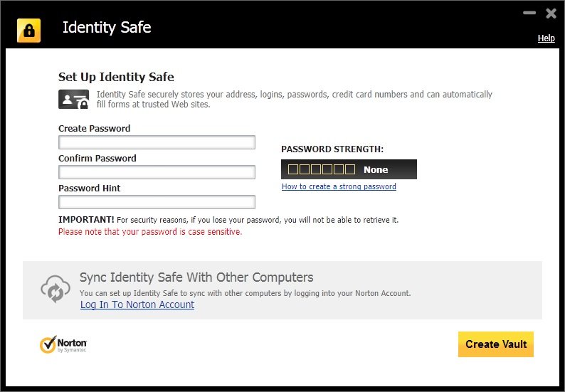Click into the Confirm Password field

157,172
